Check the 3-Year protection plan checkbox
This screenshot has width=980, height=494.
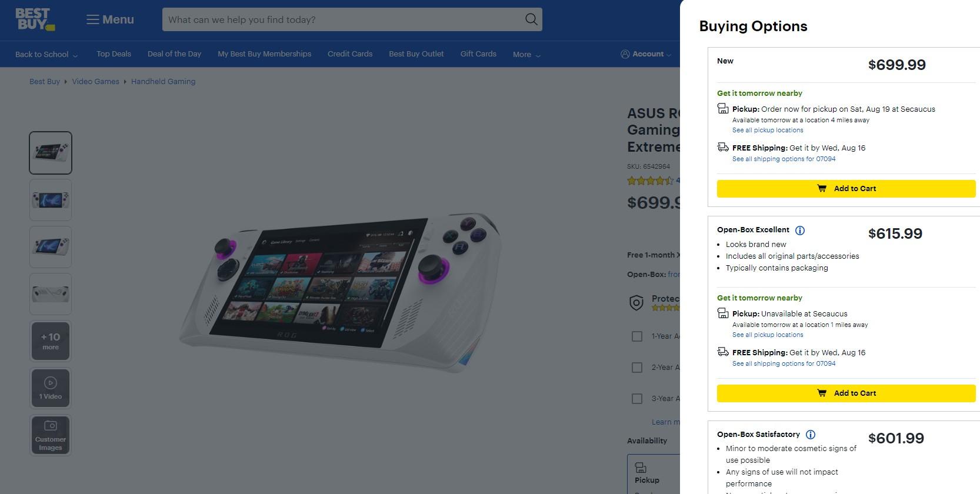pyautogui.click(x=637, y=399)
